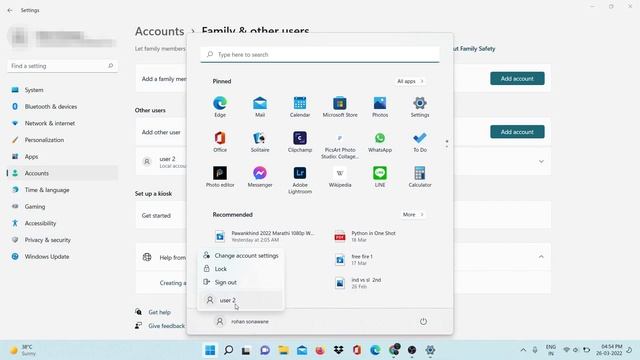Launch Clipchamp from pinned apps

point(300,142)
